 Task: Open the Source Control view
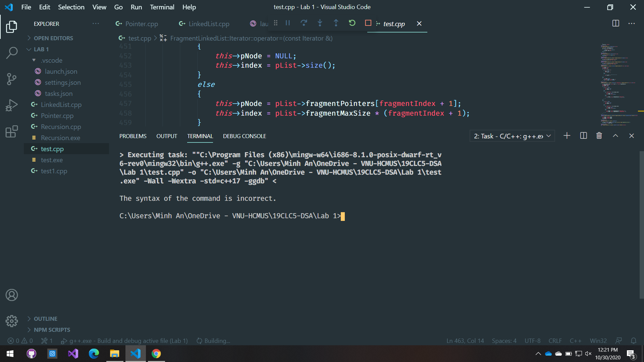[x=12, y=79]
